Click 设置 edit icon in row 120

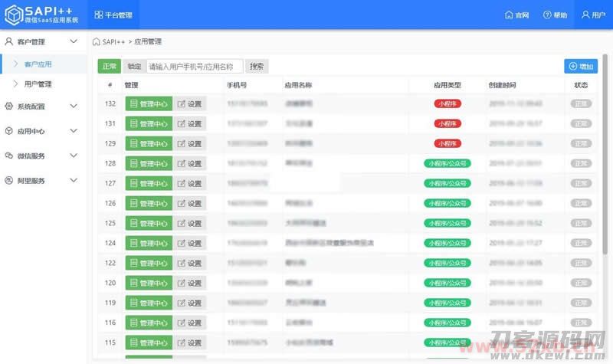point(181,283)
